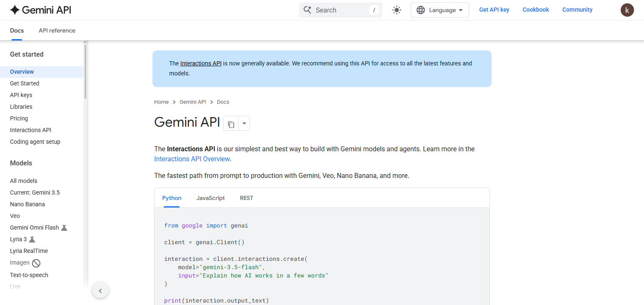Select the REST code tab

[x=247, y=198]
